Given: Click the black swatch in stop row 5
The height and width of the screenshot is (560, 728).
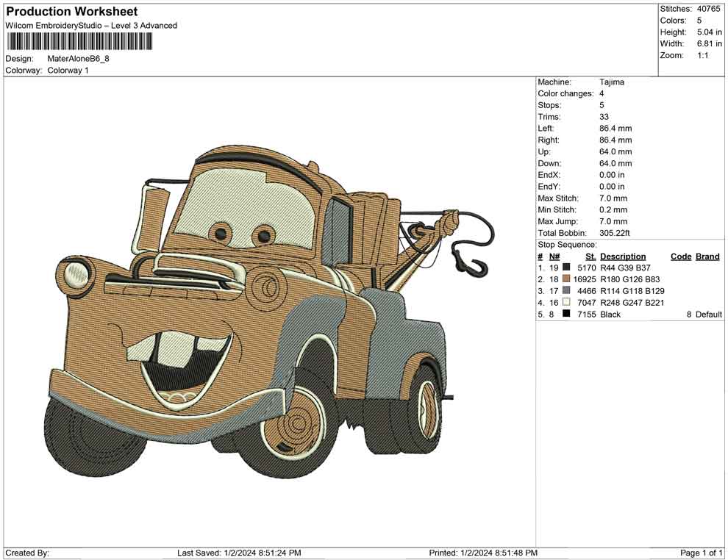Looking at the screenshot, I should tap(566, 315).
